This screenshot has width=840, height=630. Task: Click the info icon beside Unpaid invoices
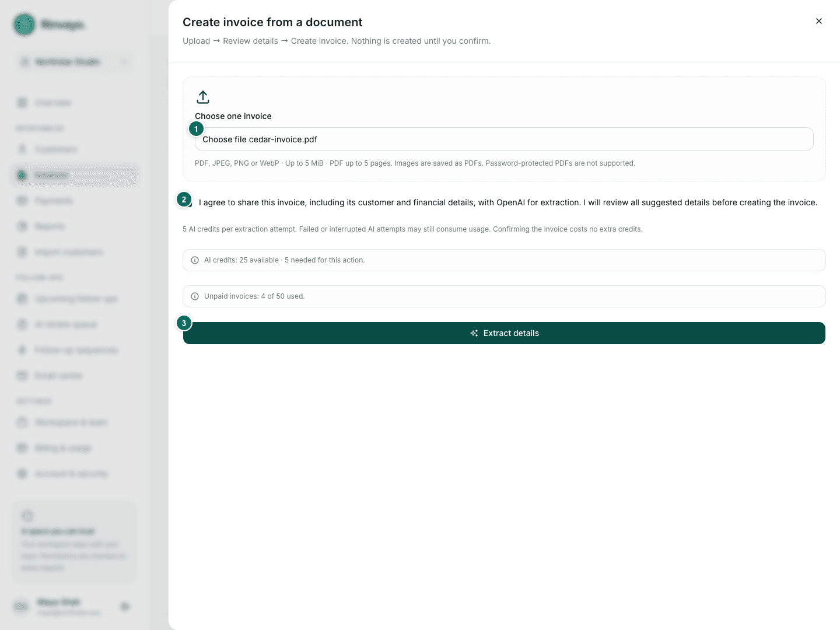coord(195,296)
